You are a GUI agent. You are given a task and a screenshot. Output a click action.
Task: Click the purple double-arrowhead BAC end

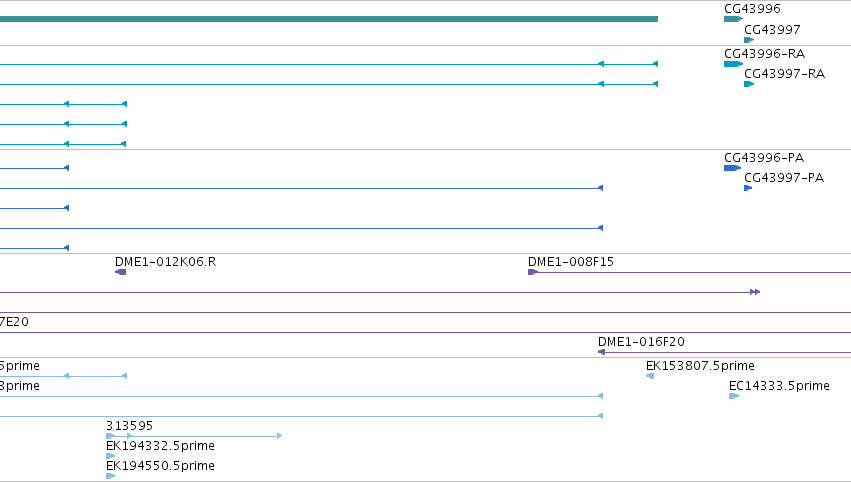tap(755, 292)
